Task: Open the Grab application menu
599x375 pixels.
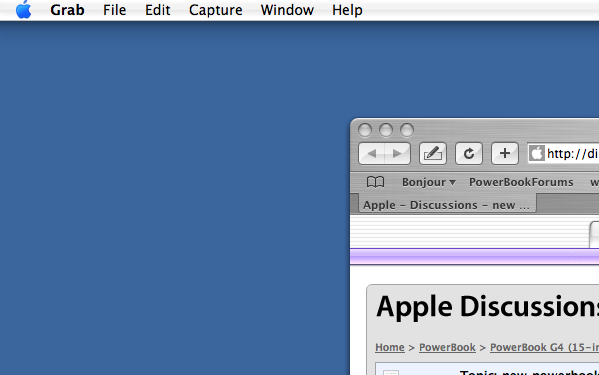Action: (67, 10)
